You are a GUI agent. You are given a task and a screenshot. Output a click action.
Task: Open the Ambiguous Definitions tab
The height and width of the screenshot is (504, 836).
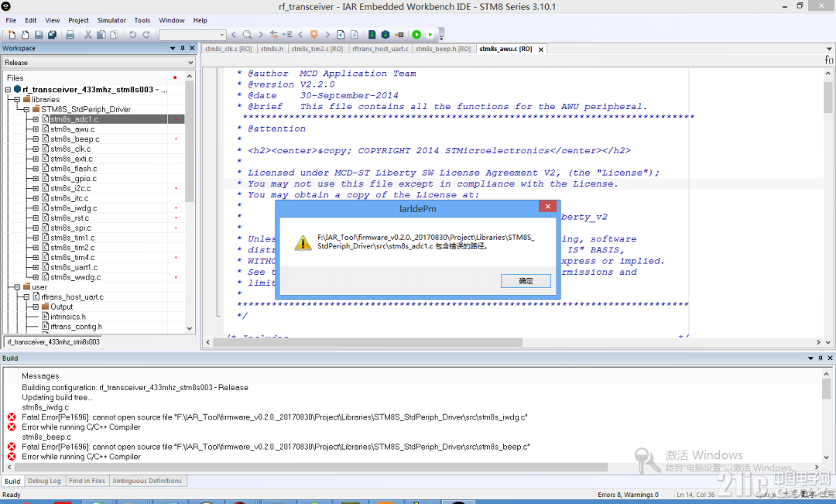147,481
